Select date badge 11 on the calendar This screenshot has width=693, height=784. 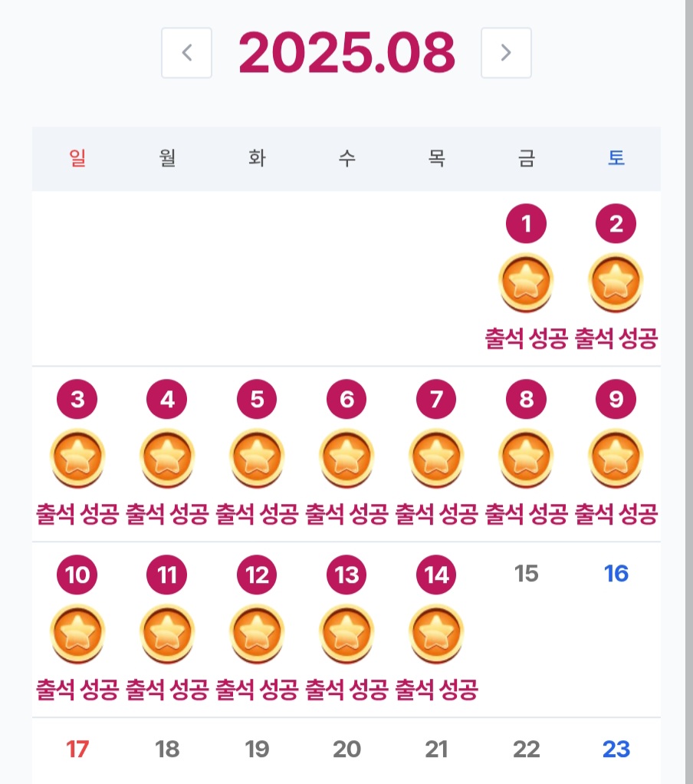167,575
